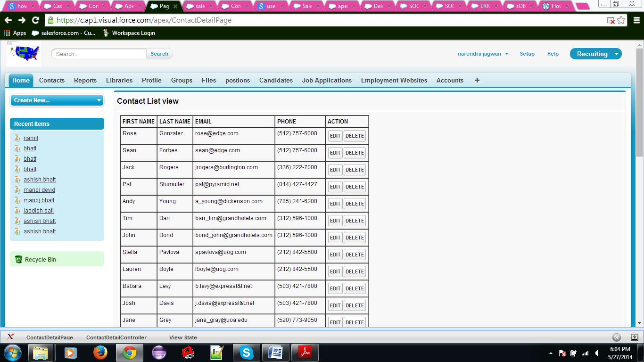
Task: Edit the Lauren Boyle contact
Action: 335,271
